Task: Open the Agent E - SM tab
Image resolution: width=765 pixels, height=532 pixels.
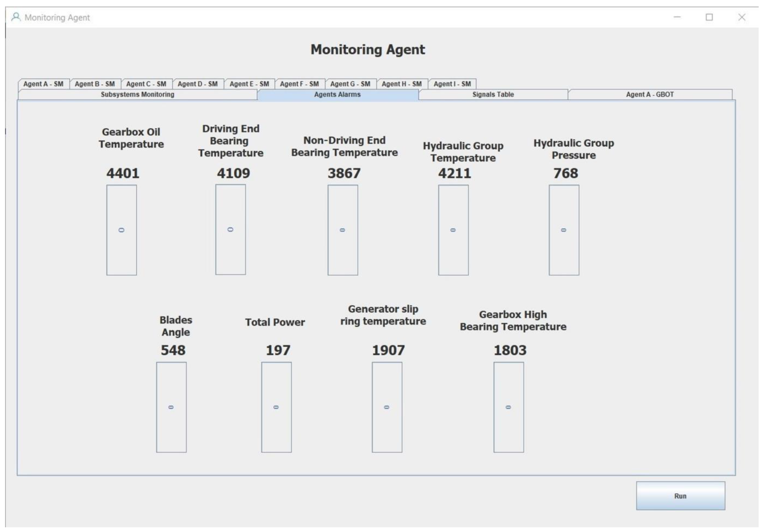Action: (249, 84)
